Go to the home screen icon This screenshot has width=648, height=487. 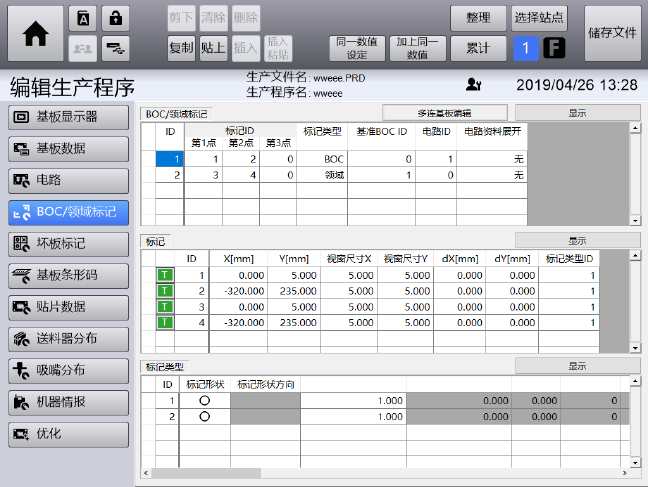point(36,33)
